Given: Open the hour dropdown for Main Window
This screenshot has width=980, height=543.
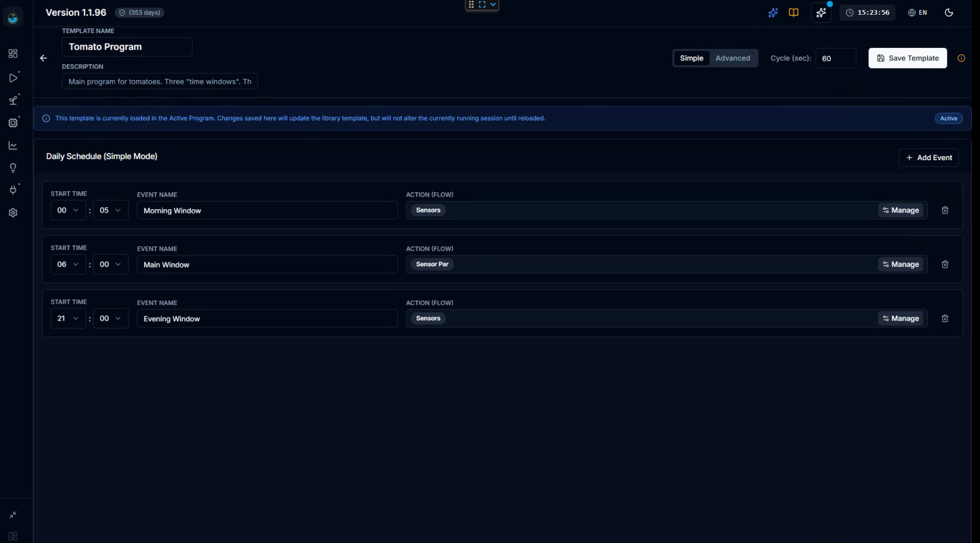Looking at the screenshot, I should pyautogui.click(x=68, y=264).
